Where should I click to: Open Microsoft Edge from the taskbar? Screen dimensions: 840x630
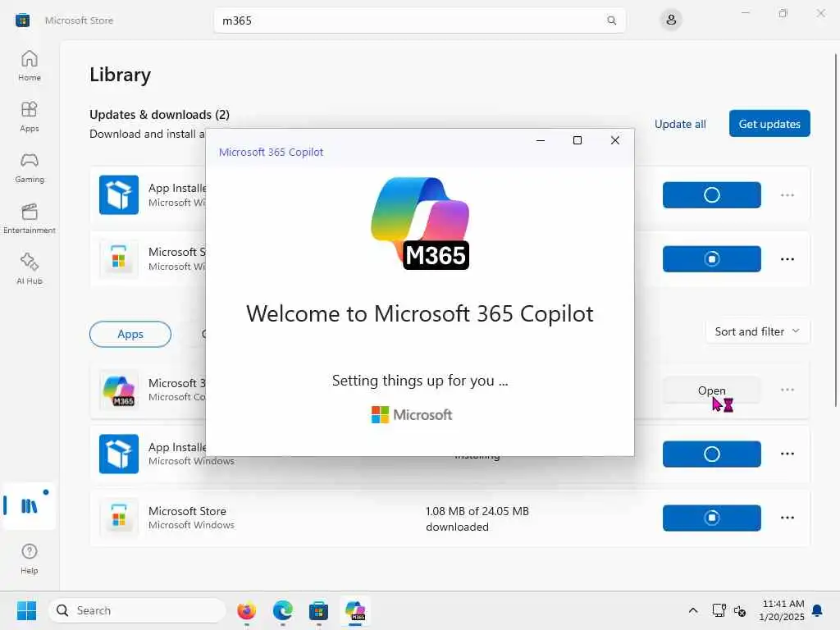click(x=282, y=610)
